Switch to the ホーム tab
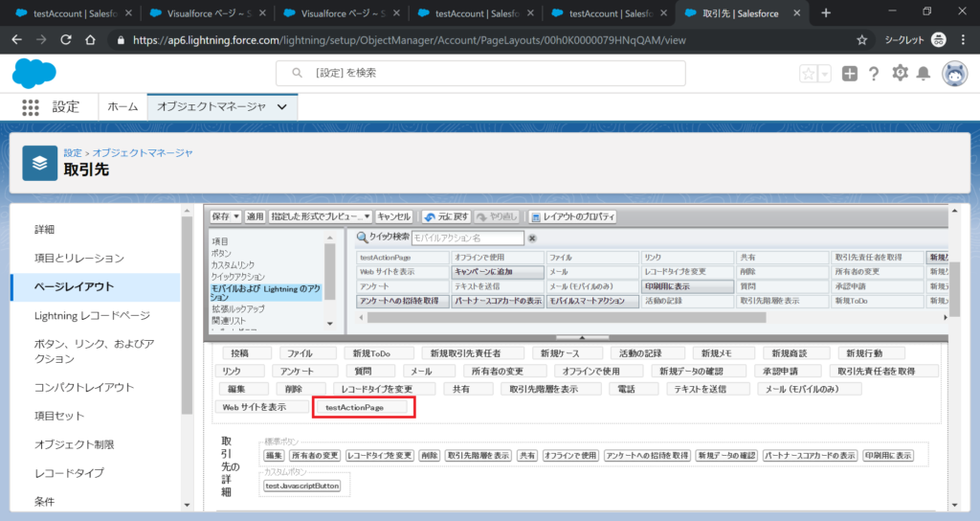The image size is (980, 521). (122, 107)
